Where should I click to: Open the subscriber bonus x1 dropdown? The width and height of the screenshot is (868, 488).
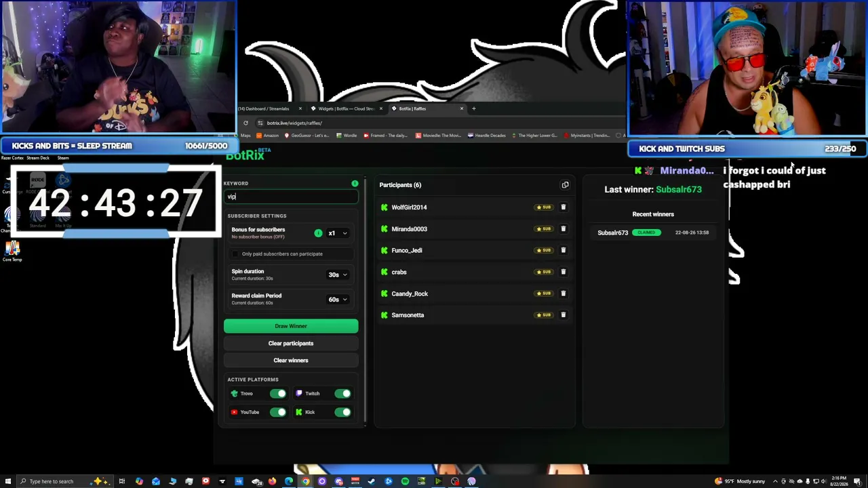click(338, 233)
